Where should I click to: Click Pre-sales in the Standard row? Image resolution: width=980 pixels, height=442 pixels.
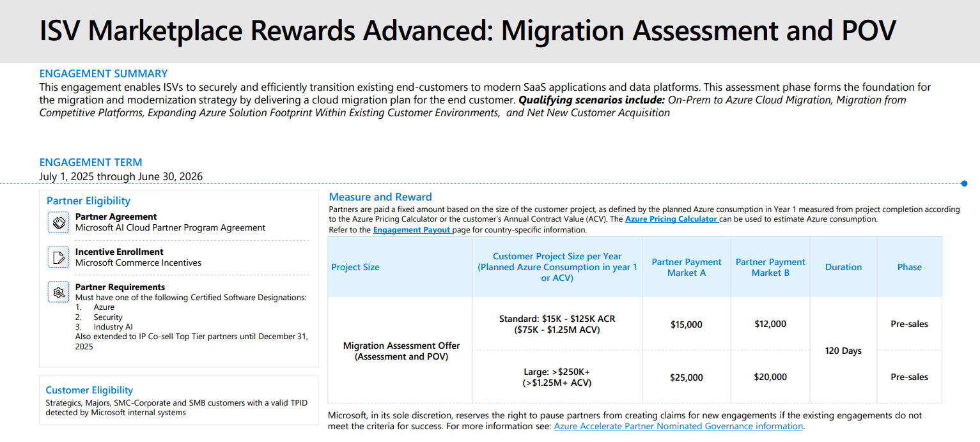[x=909, y=324]
